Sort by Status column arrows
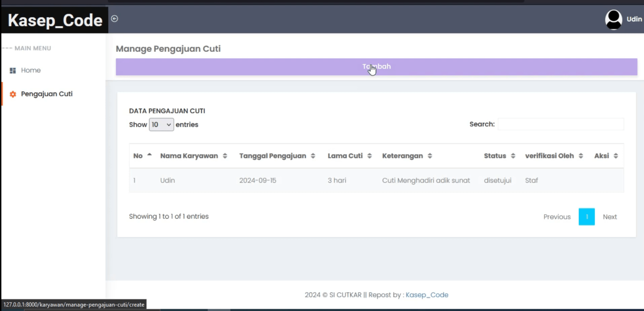644x311 pixels. [x=513, y=156]
